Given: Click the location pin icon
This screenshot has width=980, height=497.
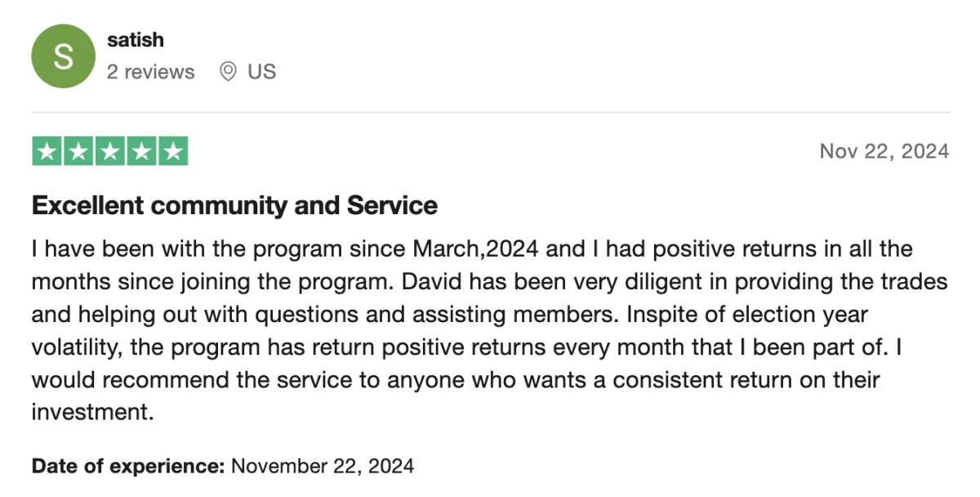Looking at the screenshot, I should point(229,72).
